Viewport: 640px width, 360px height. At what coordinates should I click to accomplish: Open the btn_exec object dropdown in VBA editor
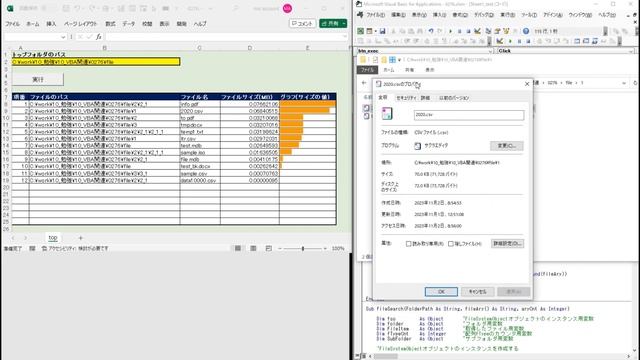click(490, 51)
